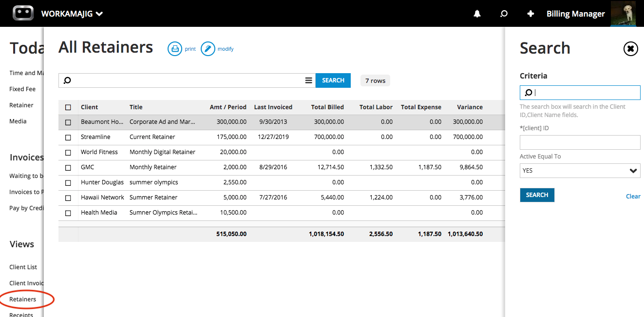Click the plus add-new icon

(x=530, y=14)
